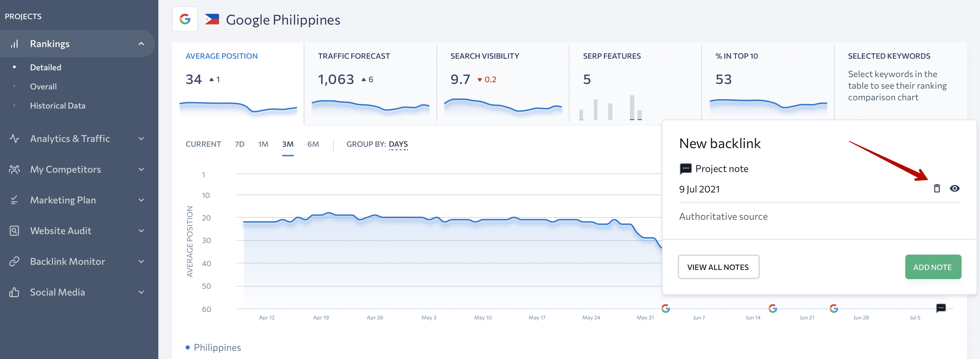Expand Analytics & Traffic chevron
The height and width of the screenshot is (359, 980).
(141, 139)
